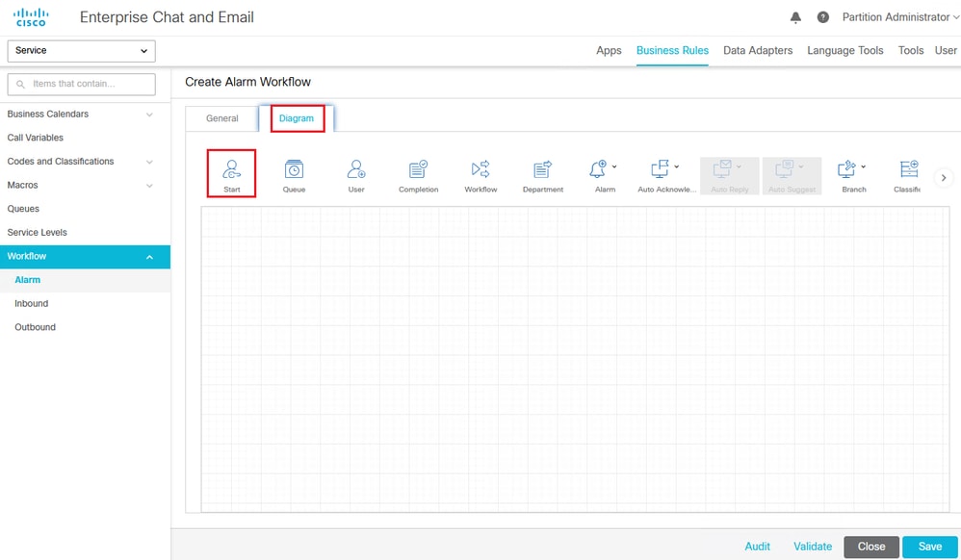
Task: Select the Auto Suggest node icon
Action: point(785,169)
